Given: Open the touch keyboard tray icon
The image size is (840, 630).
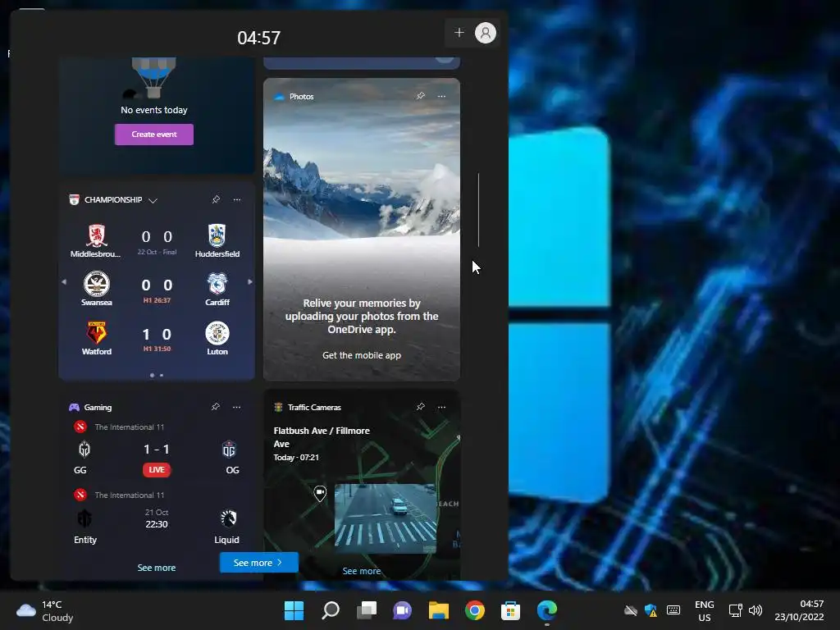Looking at the screenshot, I should (673, 610).
